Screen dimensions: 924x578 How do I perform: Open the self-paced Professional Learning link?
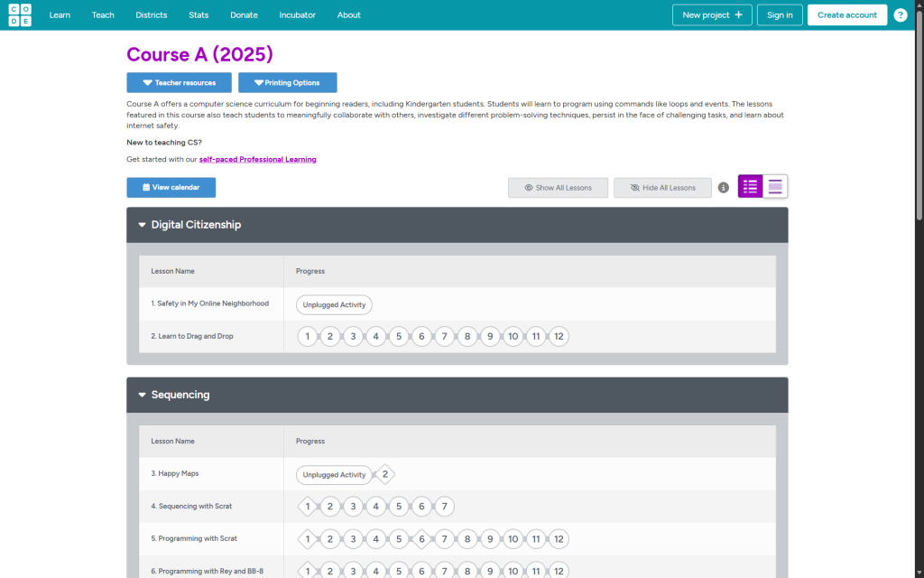point(257,160)
